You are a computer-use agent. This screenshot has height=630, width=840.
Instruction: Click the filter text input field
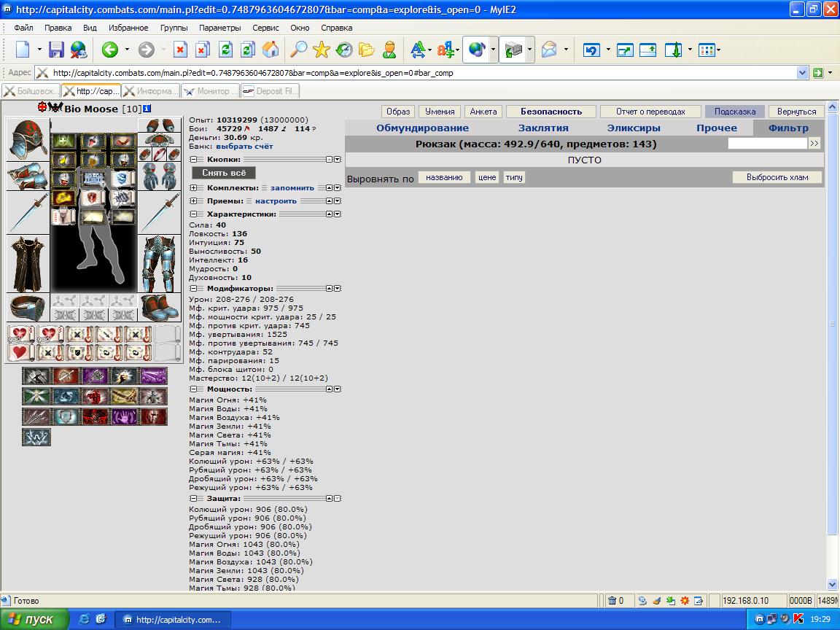click(x=767, y=143)
